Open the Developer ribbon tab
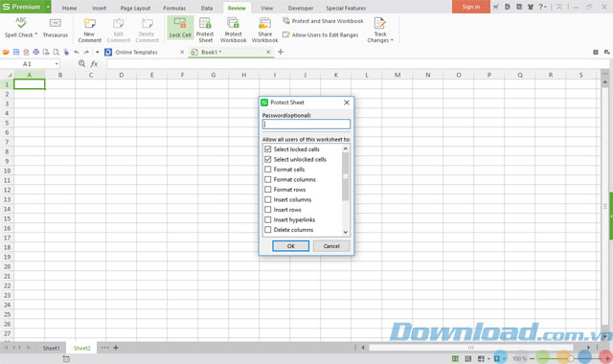The image size is (613, 364). click(x=301, y=8)
